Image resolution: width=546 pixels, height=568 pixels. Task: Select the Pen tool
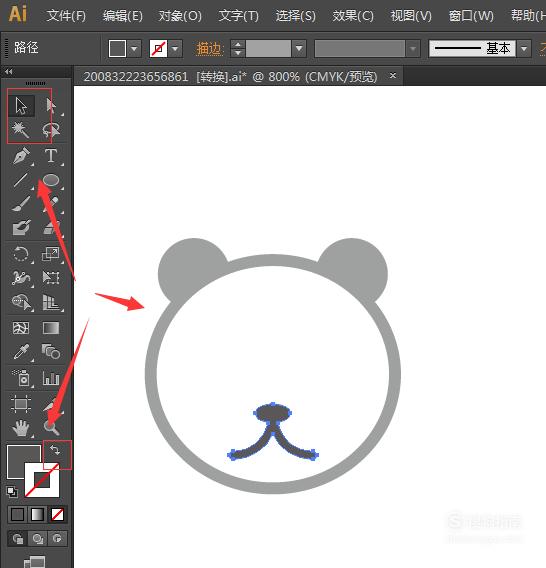point(21,156)
